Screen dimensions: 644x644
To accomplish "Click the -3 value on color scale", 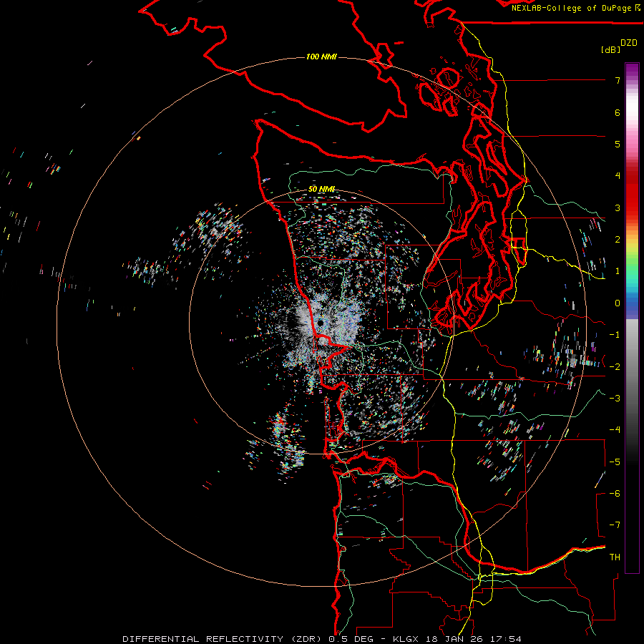I will (615, 399).
